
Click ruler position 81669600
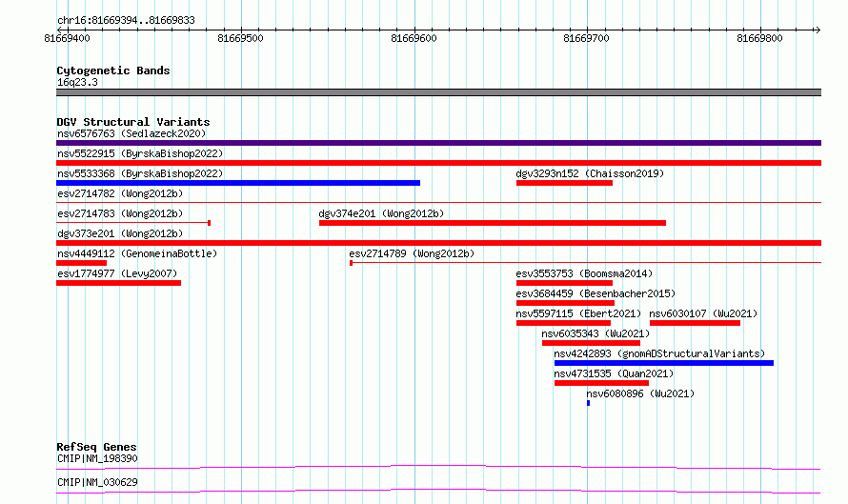[x=414, y=38]
